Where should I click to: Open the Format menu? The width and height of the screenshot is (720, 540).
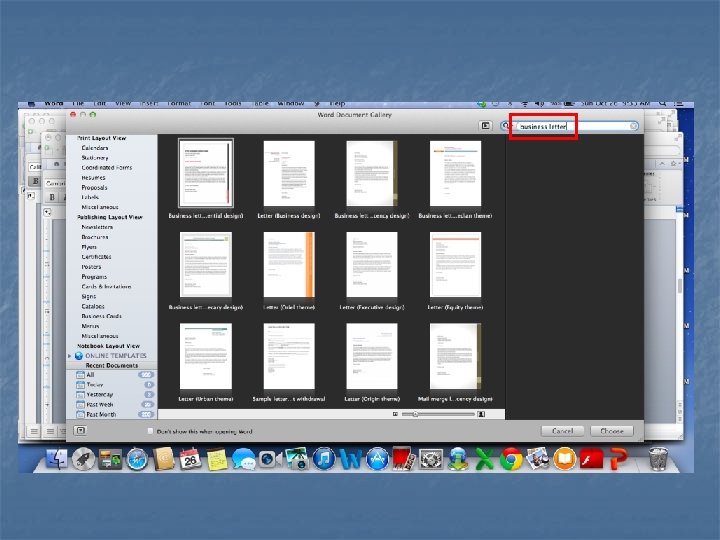click(179, 104)
